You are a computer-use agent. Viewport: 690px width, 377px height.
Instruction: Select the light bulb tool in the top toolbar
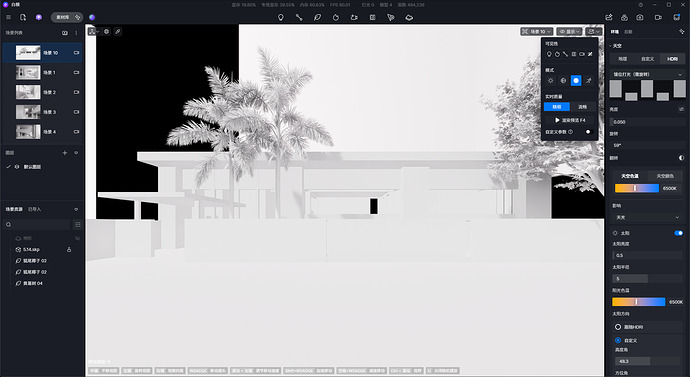pyautogui.click(x=281, y=18)
